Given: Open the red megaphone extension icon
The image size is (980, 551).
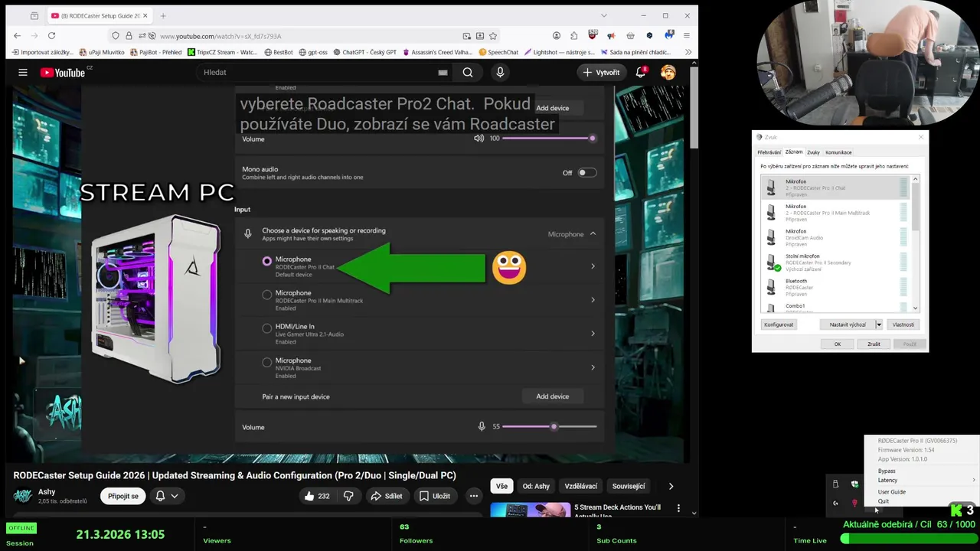Looking at the screenshot, I should (611, 36).
